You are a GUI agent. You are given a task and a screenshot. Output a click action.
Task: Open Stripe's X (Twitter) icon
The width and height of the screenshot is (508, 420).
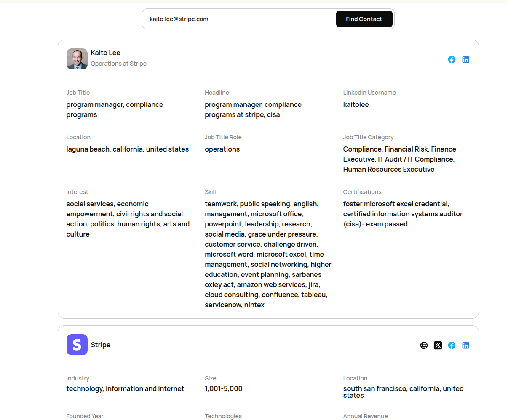click(x=438, y=346)
